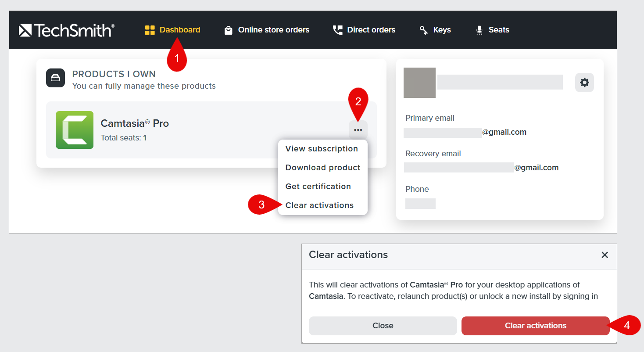Open the Online store orders tab
The width and height of the screenshot is (644, 352).
coord(273,30)
